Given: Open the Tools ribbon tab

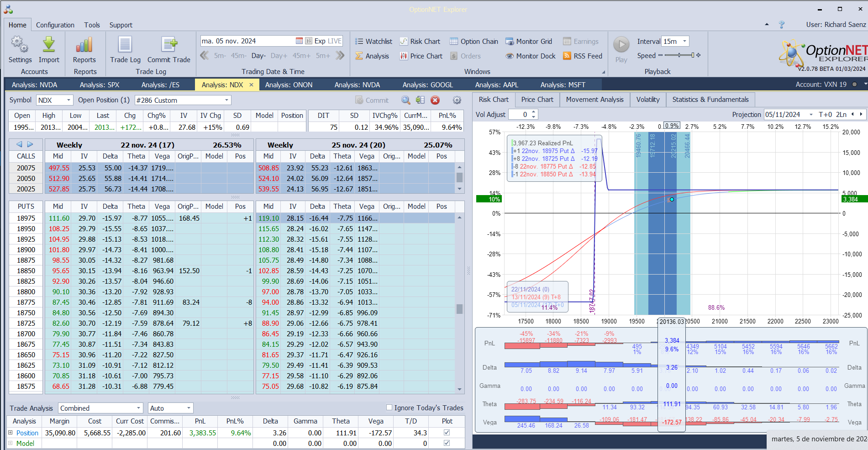Looking at the screenshot, I should point(92,25).
